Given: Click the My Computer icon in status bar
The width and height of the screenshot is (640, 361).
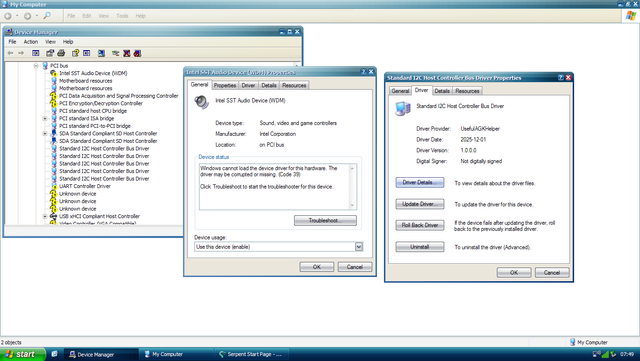Looking at the screenshot, I should (573, 342).
